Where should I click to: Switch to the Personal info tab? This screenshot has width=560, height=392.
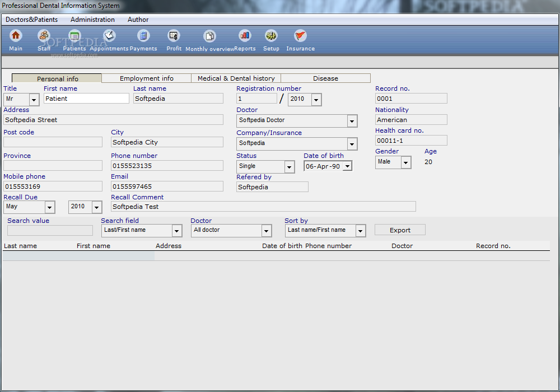coord(57,78)
